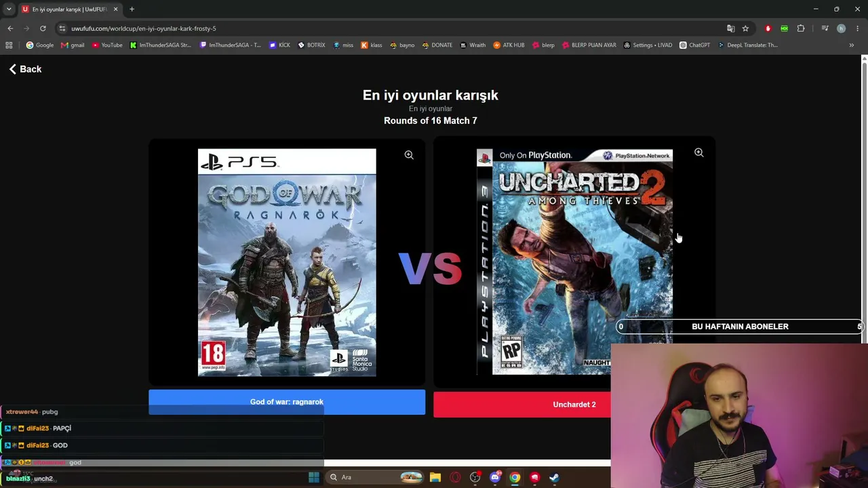
Task: Click the 'Rounds of 16 Match 7' text
Action: 431,121
